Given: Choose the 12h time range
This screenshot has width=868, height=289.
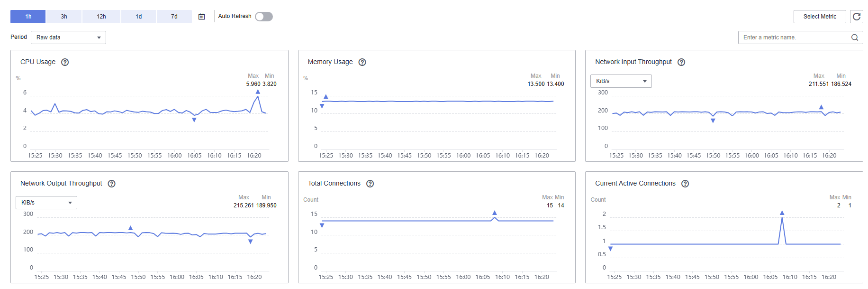Looking at the screenshot, I should [x=101, y=17].
